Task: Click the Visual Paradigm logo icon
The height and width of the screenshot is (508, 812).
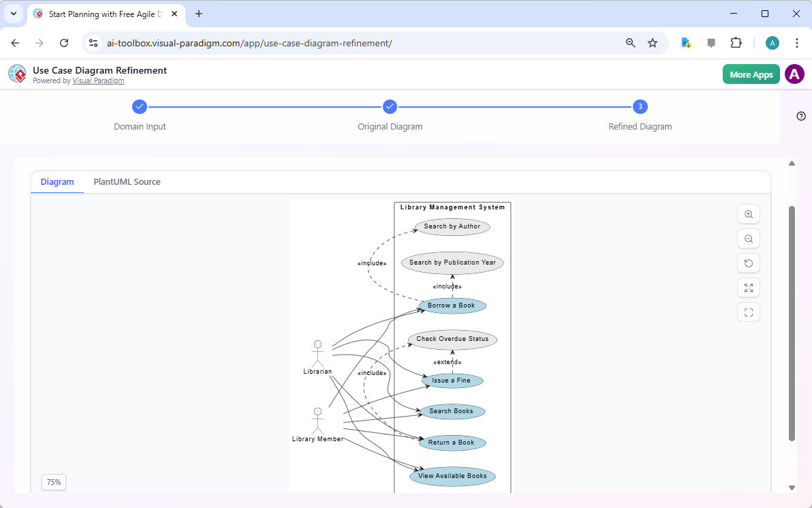Action: click(16, 74)
